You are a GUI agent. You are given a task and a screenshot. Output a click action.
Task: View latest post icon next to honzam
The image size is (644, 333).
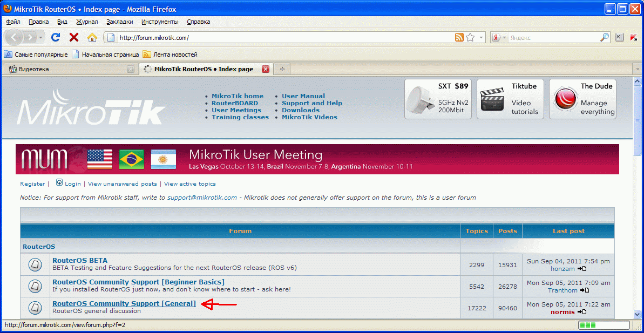pos(581,269)
